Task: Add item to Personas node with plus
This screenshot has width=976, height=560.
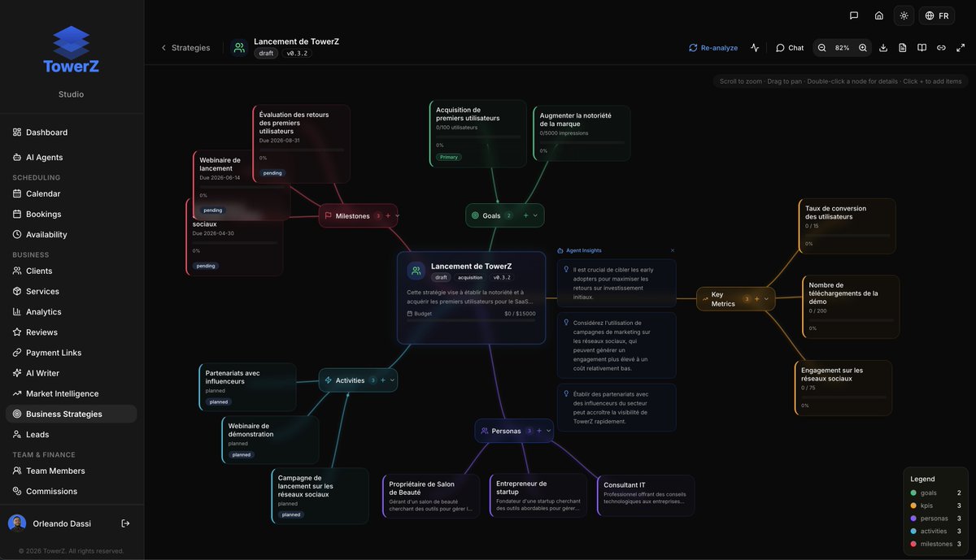Action: click(x=539, y=431)
